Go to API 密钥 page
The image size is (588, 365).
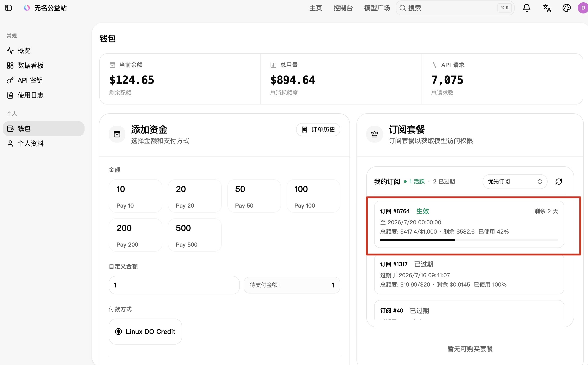[43, 80]
